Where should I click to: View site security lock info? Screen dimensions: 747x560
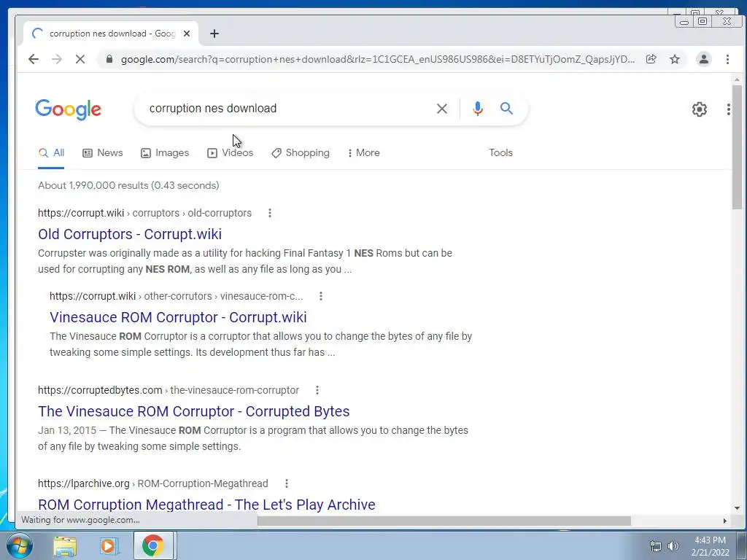(x=109, y=59)
